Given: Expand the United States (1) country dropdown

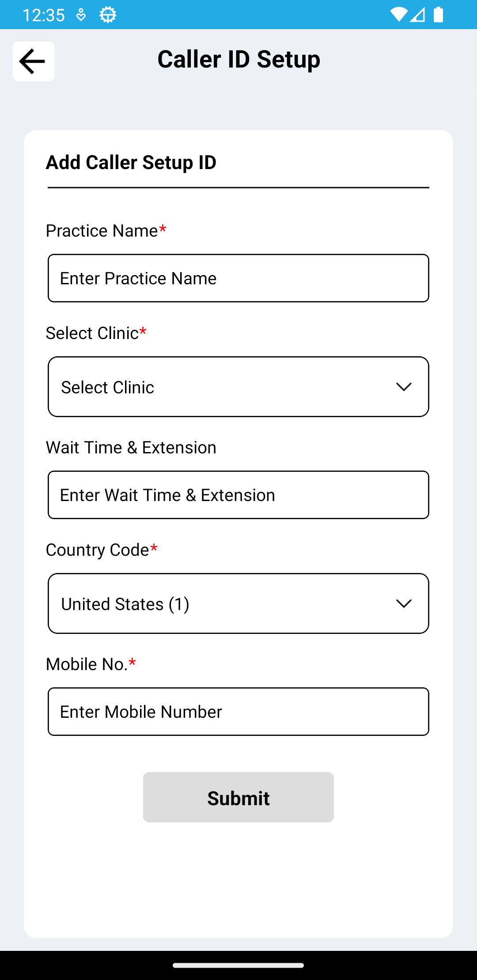Looking at the screenshot, I should pyautogui.click(x=221, y=603).
